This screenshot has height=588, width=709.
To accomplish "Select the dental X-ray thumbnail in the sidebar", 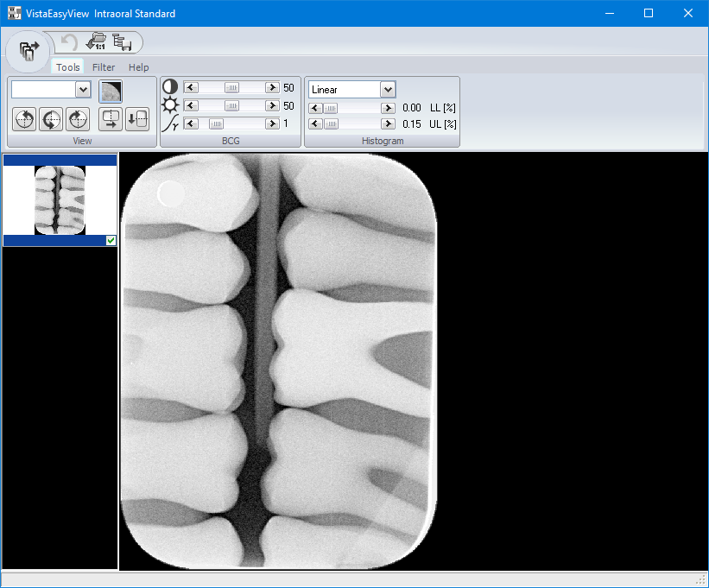I will click(60, 199).
